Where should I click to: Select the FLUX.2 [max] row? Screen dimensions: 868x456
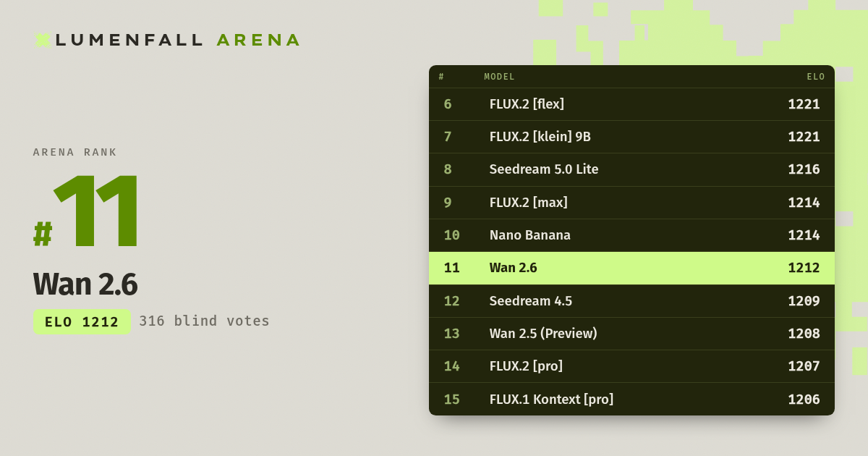pos(631,203)
